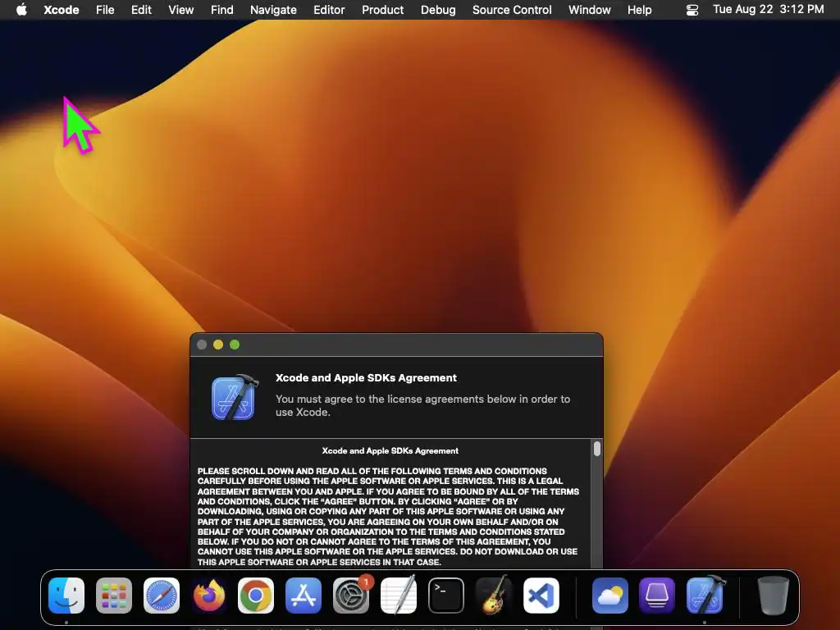Viewport: 840px width, 630px height.
Task: Open System Settings with notification badge
Action: 351,596
